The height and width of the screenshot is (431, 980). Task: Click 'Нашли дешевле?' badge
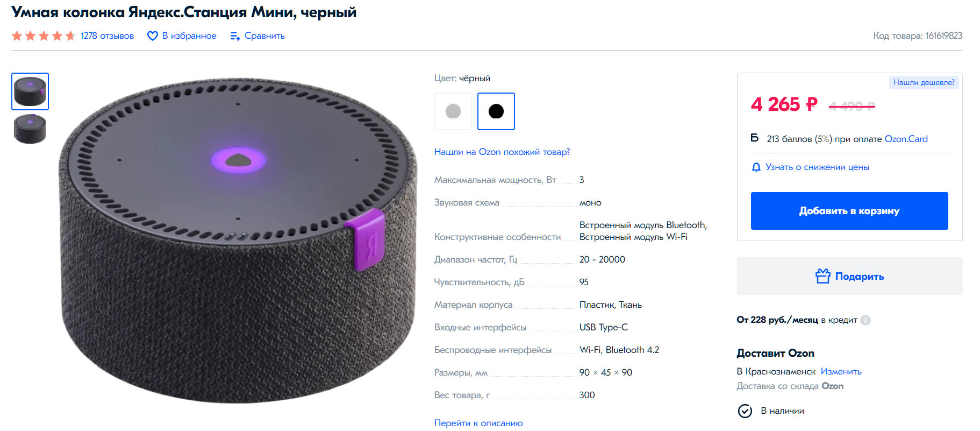(x=924, y=82)
